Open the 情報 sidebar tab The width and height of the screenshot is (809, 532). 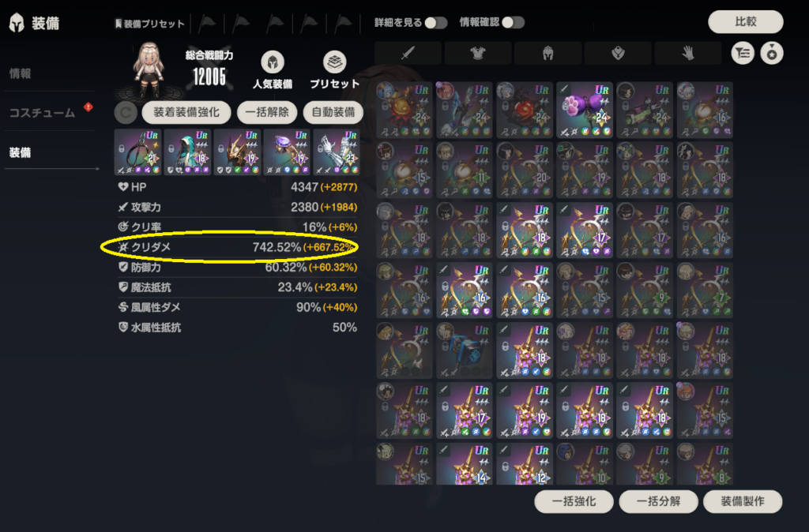point(20,73)
